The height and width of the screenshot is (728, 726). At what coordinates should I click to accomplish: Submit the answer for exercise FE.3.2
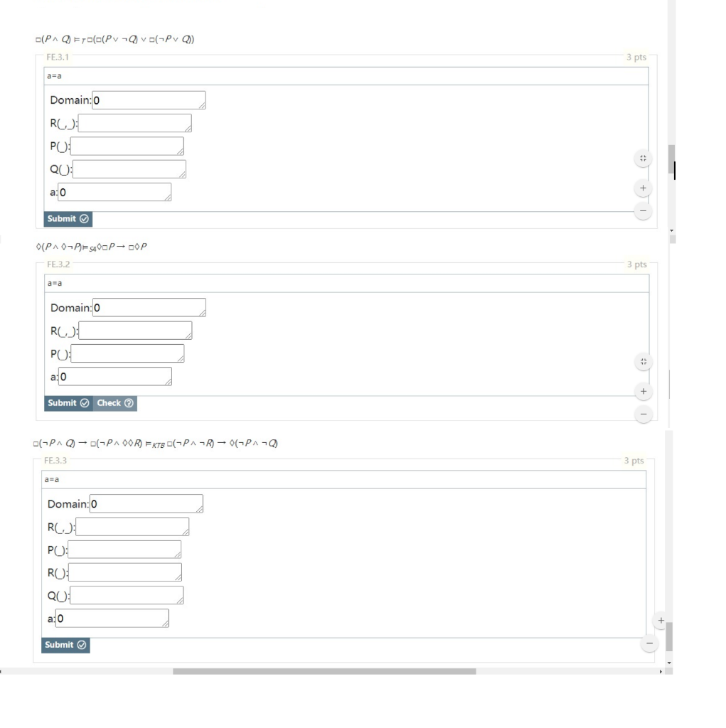coord(68,403)
